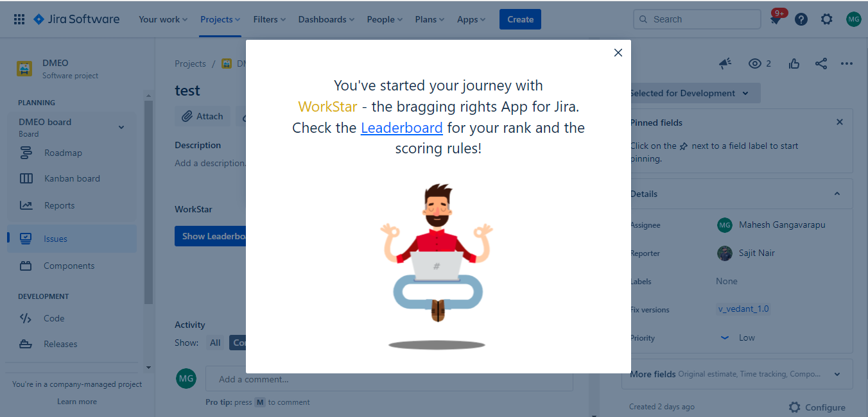Open the notifications bell icon

pyautogui.click(x=776, y=19)
